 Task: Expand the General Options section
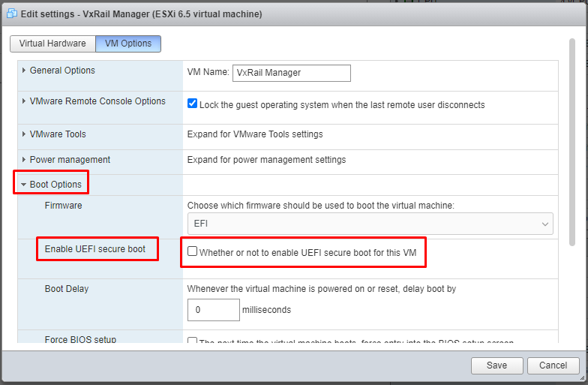tap(62, 71)
